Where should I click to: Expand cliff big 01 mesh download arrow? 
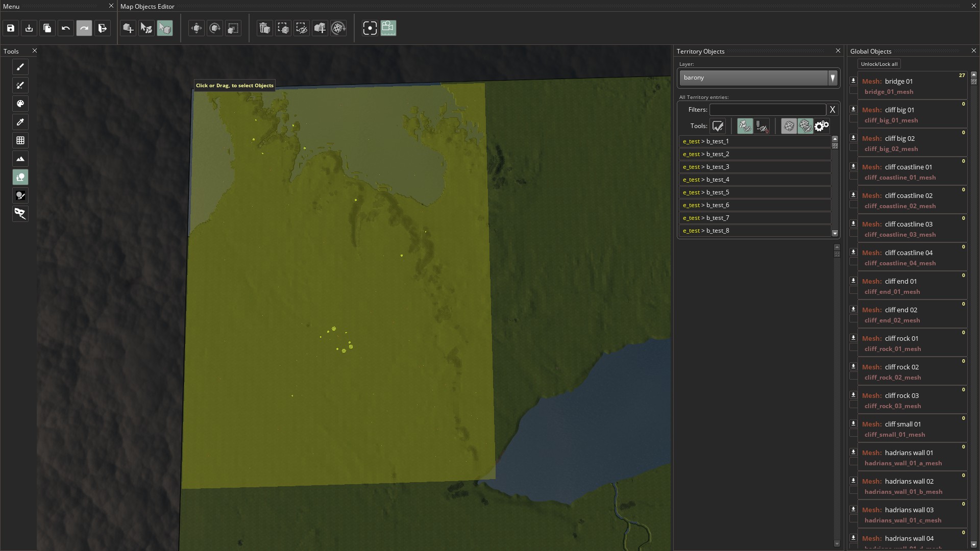pyautogui.click(x=853, y=109)
